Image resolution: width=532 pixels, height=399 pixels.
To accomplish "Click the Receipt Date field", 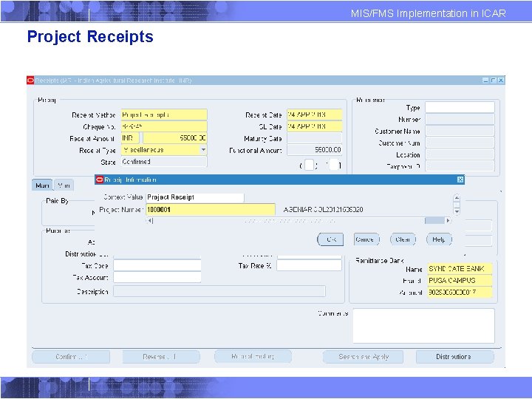I will tap(315, 115).
